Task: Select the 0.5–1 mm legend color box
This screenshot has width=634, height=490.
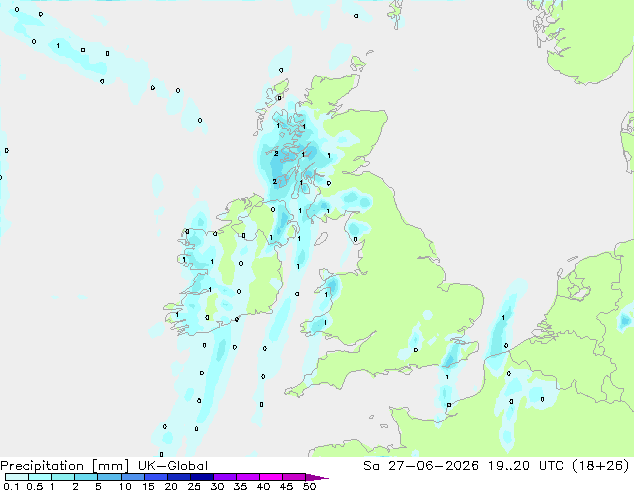Action: click(x=40, y=477)
